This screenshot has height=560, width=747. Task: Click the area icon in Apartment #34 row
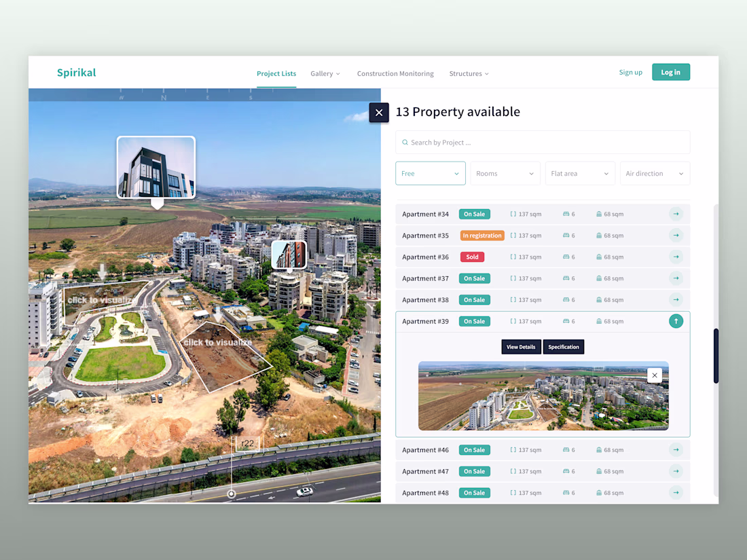(x=513, y=214)
